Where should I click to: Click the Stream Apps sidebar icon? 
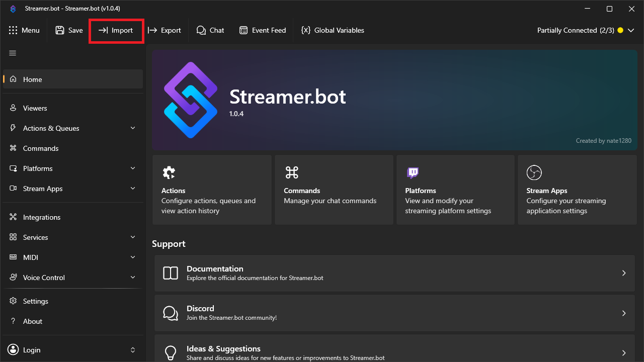(x=13, y=189)
